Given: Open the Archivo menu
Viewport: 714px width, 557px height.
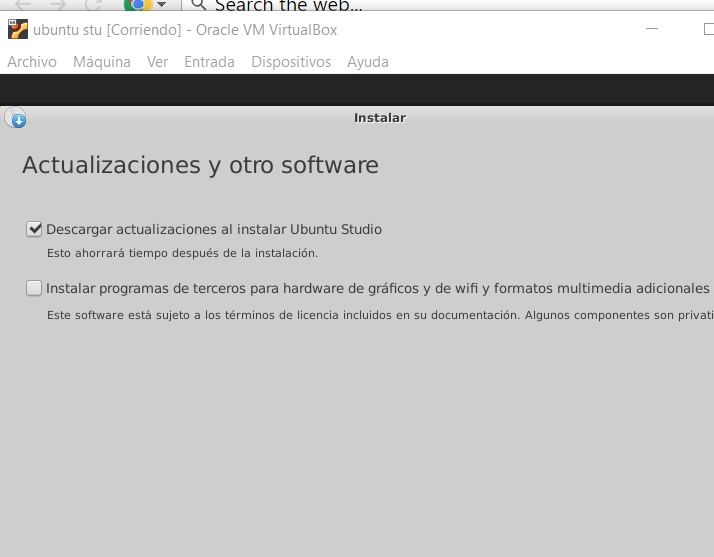Looking at the screenshot, I should click(32, 62).
